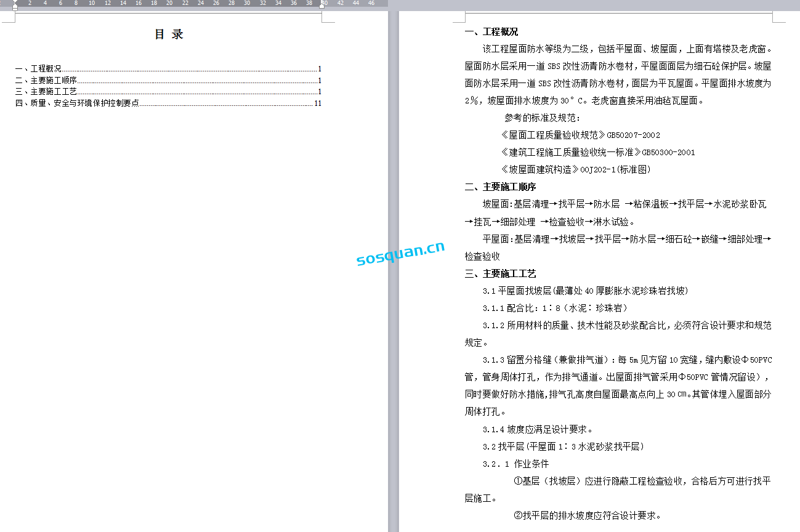Open TOC entry 一、工程概况

tap(38, 69)
